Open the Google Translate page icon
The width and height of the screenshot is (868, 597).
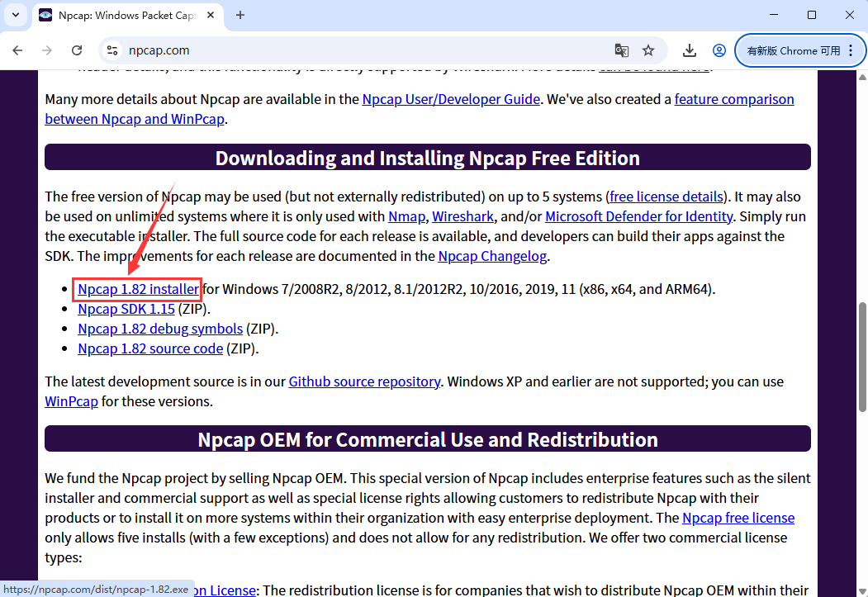[x=622, y=50]
